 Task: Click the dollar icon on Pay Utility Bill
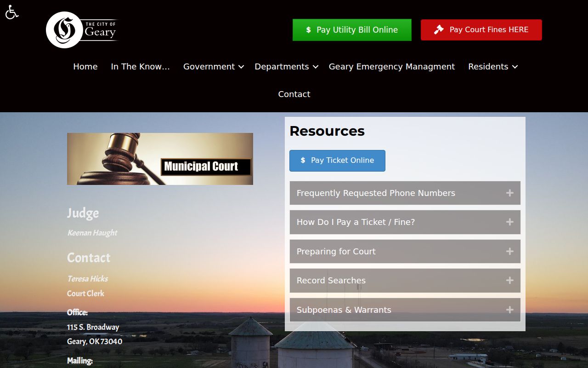[309, 30]
